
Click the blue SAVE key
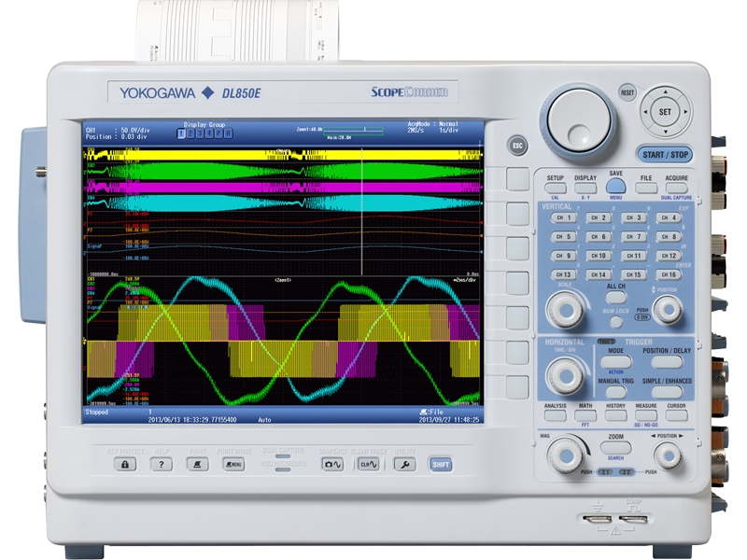pos(615,186)
